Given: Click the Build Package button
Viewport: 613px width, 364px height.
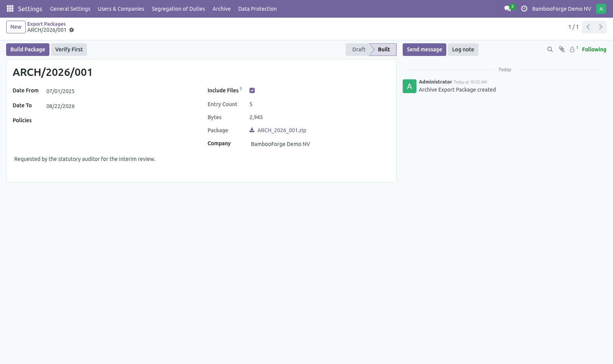Looking at the screenshot, I should [28, 49].
